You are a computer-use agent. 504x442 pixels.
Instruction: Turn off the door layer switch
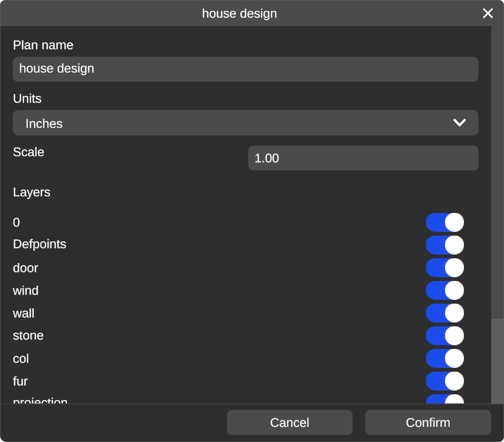tap(445, 268)
